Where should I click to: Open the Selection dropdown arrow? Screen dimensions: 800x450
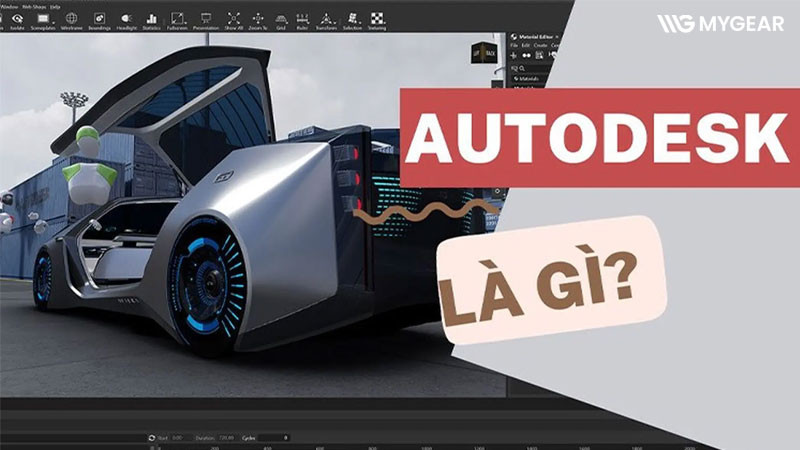361,22
